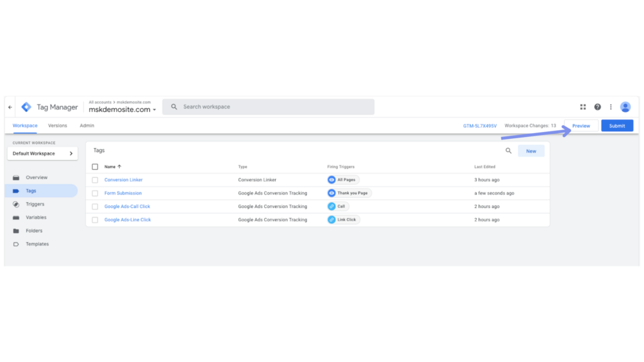This screenshot has width=644, height=362.
Task: Go to Overview in the sidebar
Action: [36, 178]
